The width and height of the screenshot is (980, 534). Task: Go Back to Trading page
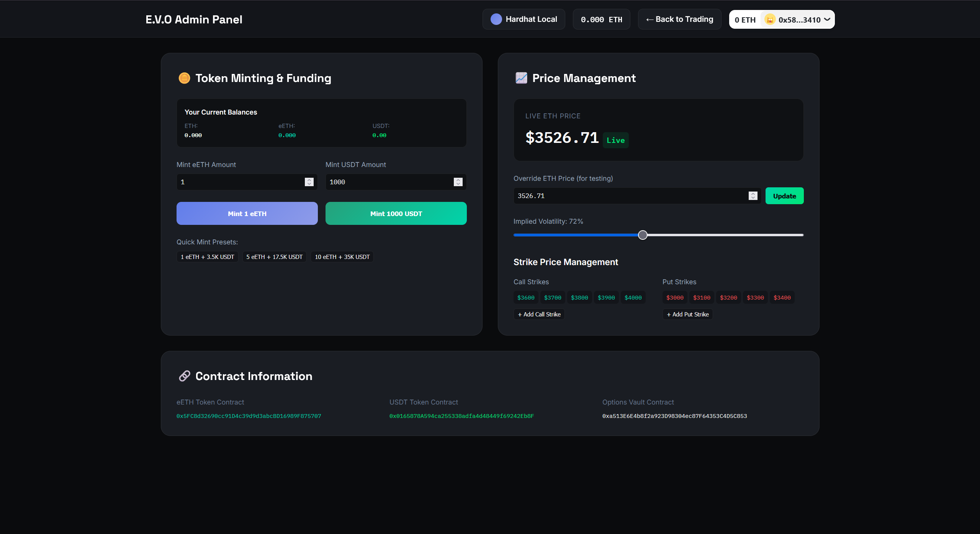click(x=679, y=20)
